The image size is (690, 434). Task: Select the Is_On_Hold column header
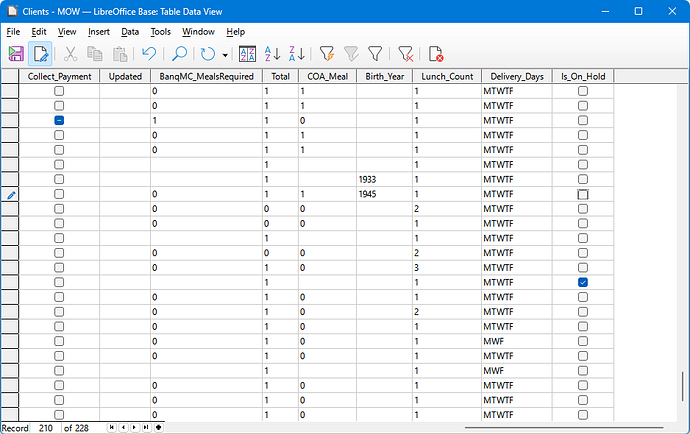(583, 77)
